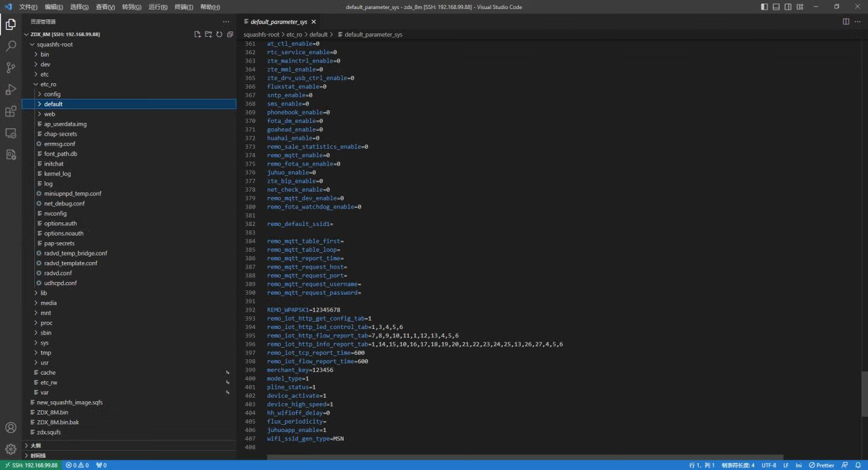Viewport: 868px width, 470px height.
Task: Collapse the squashfs-root folder
Action: 129,45
